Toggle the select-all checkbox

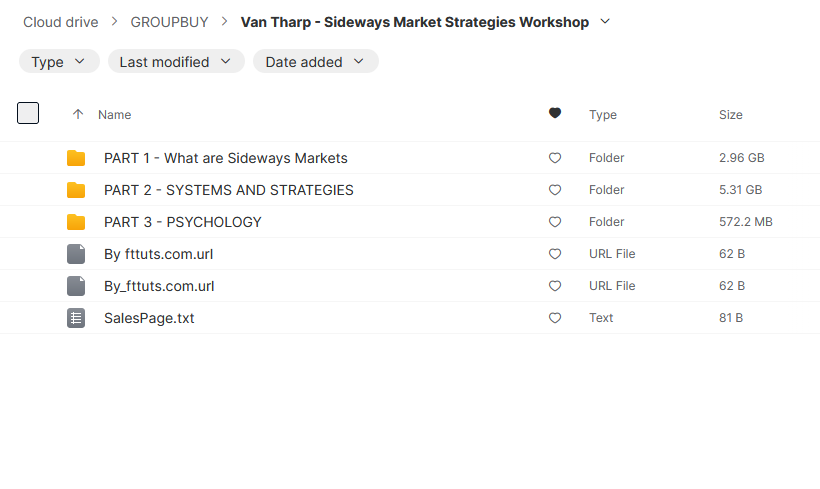click(x=28, y=113)
